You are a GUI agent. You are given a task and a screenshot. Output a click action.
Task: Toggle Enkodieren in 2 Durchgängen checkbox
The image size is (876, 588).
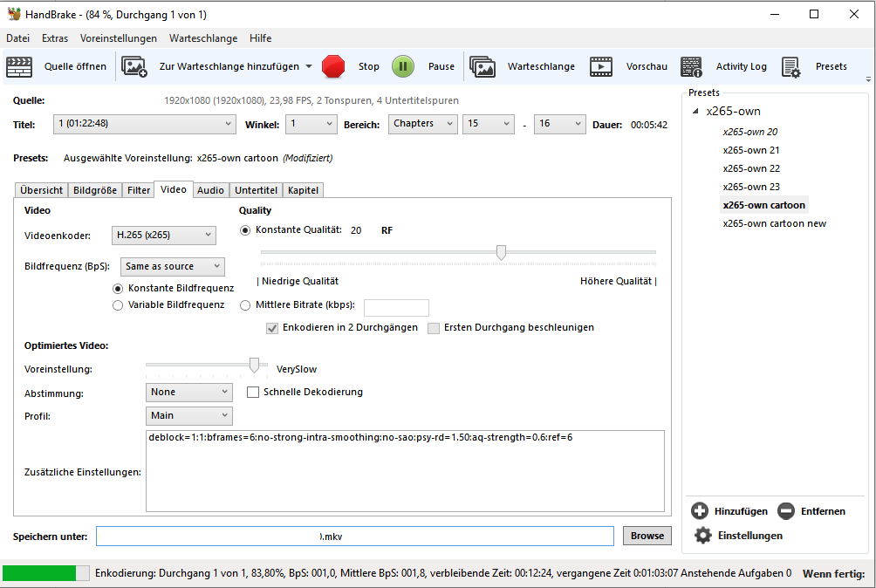click(272, 328)
